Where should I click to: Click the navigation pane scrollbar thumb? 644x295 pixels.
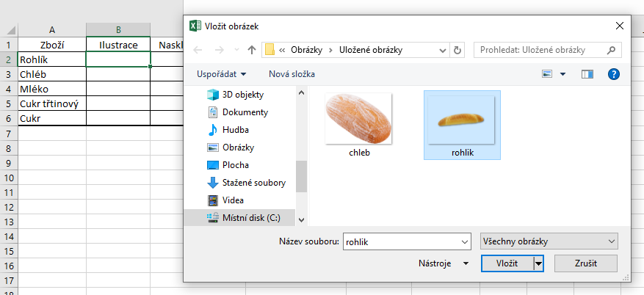coord(301,176)
